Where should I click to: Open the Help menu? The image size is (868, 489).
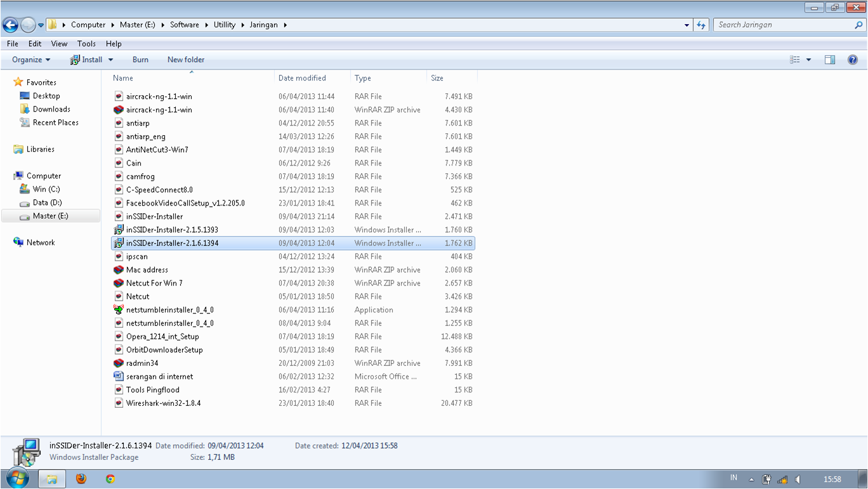[114, 44]
